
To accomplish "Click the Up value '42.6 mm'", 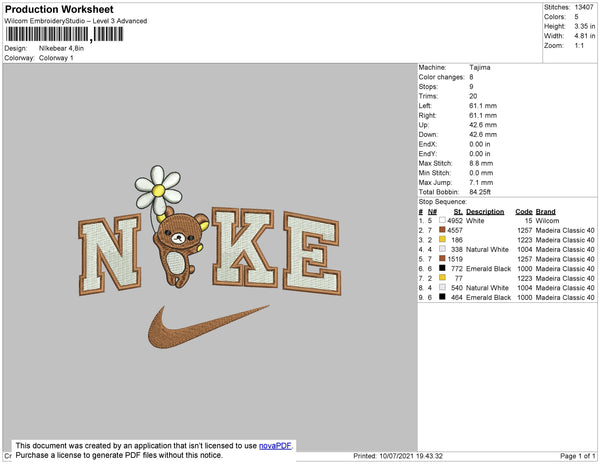I will coord(483,125).
